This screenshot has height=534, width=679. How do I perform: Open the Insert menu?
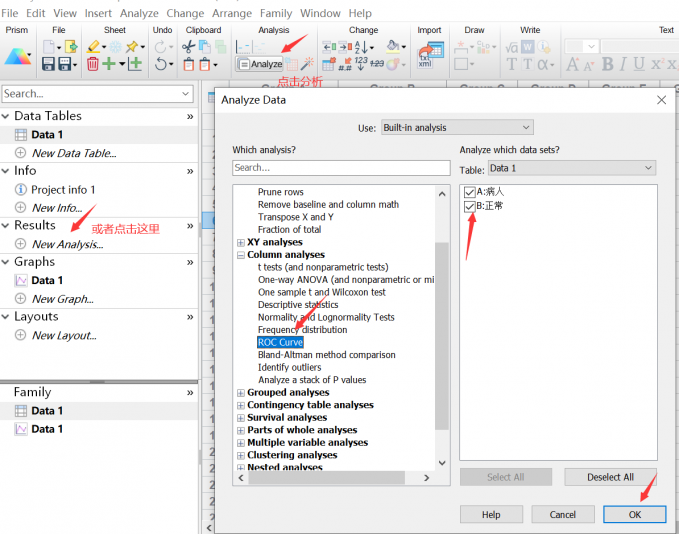(98, 13)
